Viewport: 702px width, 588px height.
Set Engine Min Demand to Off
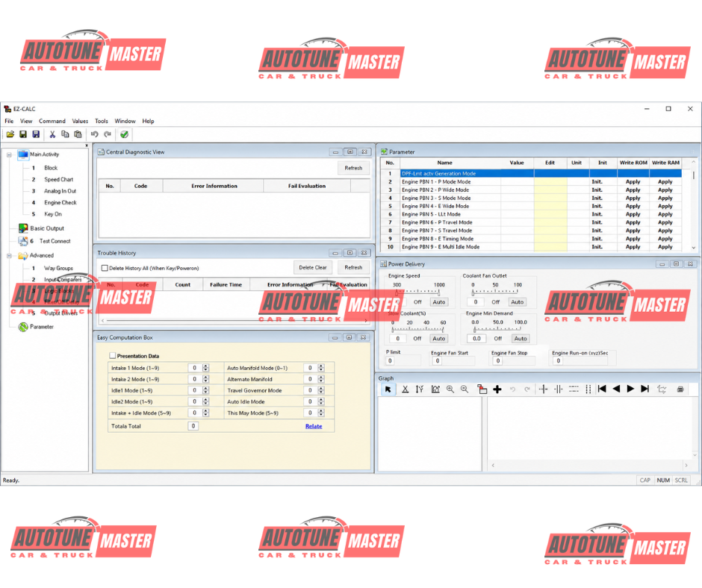498,339
